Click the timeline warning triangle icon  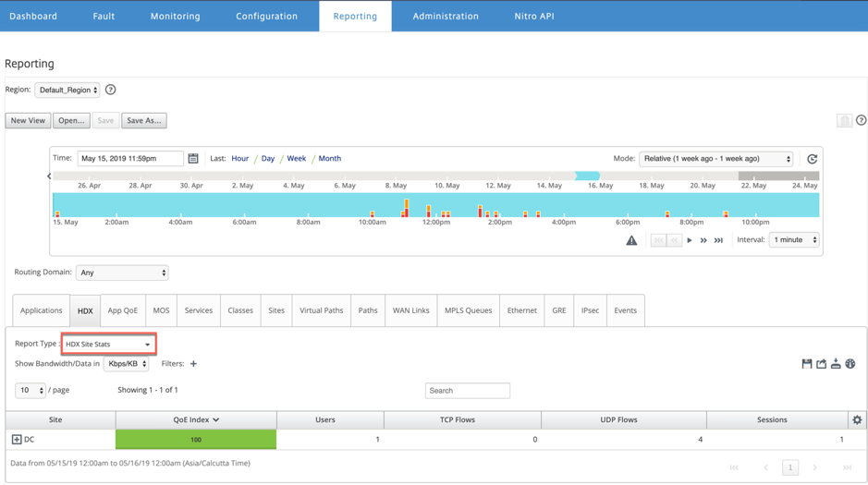click(631, 240)
